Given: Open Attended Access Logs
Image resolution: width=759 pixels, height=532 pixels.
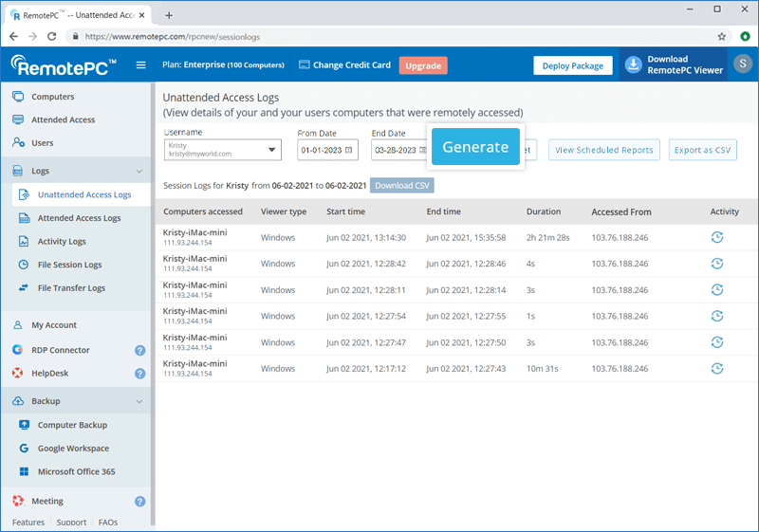Looking at the screenshot, I should 79,218.
